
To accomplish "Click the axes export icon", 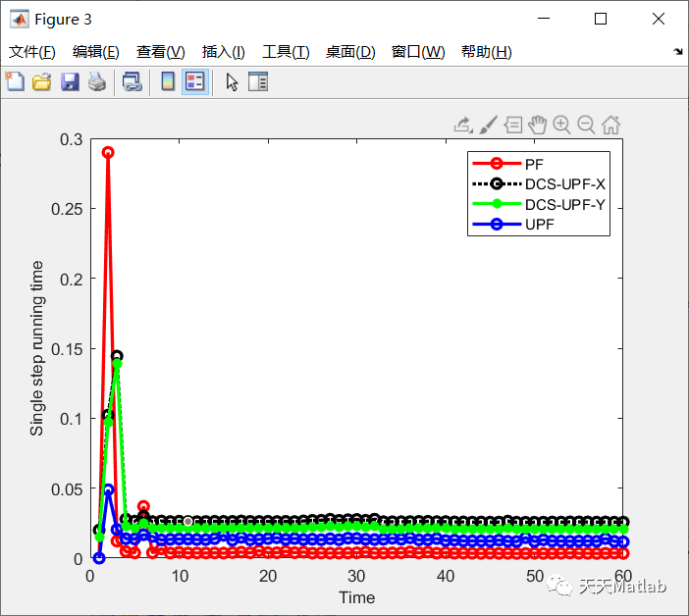I will coord(463,126).
